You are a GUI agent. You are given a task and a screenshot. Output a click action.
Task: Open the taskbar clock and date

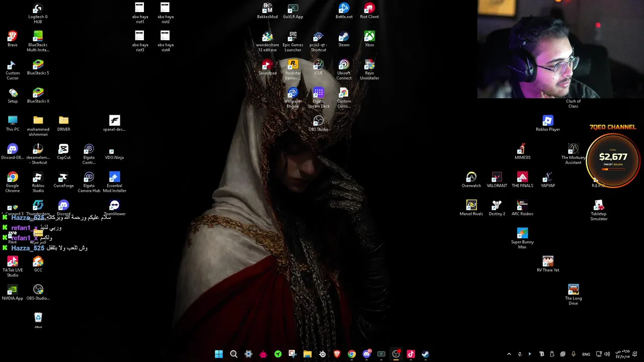coord(623,354)
